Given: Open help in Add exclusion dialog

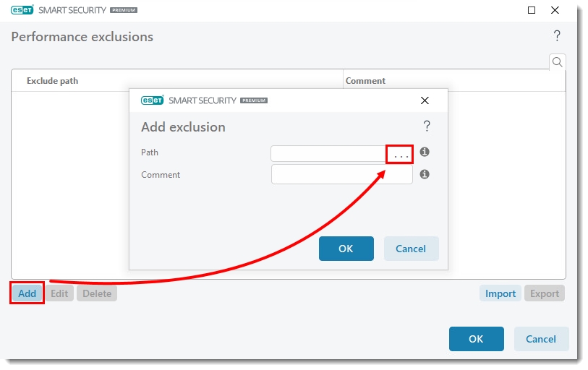Looking at the screenshot, I should [x=427, y=126].
